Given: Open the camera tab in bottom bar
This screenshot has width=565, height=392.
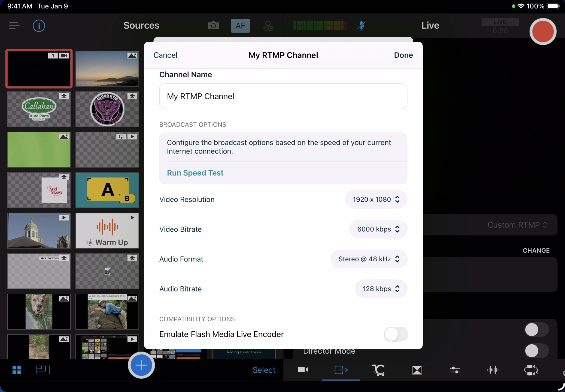Looking at the screenshot, I should pos(303,370).
